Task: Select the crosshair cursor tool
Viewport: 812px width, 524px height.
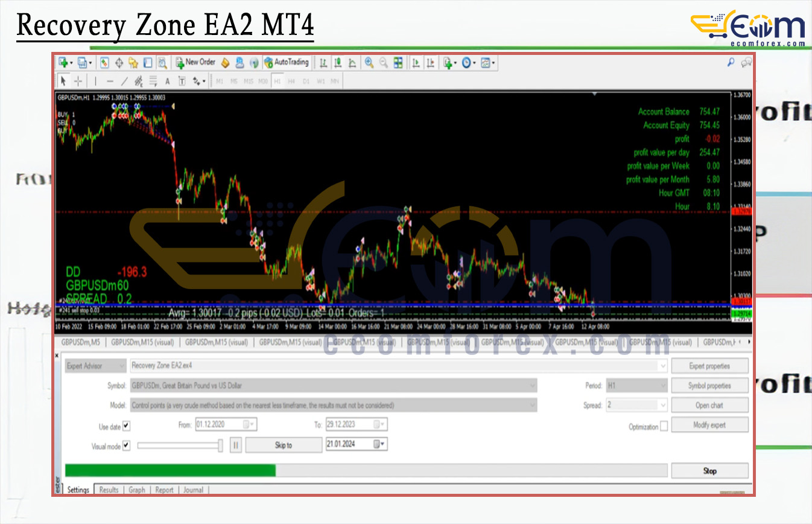Action: click(x=78, y=81)
